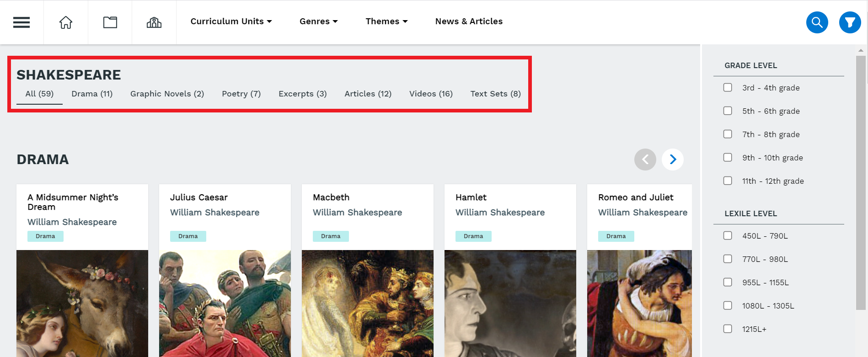This screenshot has height=357, width=868.
Task: Switch to the Excerpts (3) tab
Action: tap(303, 94)
